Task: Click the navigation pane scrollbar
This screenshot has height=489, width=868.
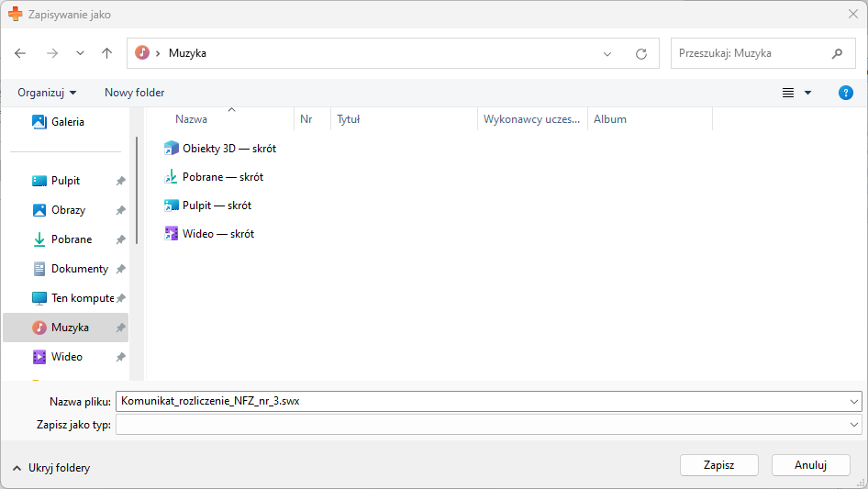Action: click(x=137, y=191)
